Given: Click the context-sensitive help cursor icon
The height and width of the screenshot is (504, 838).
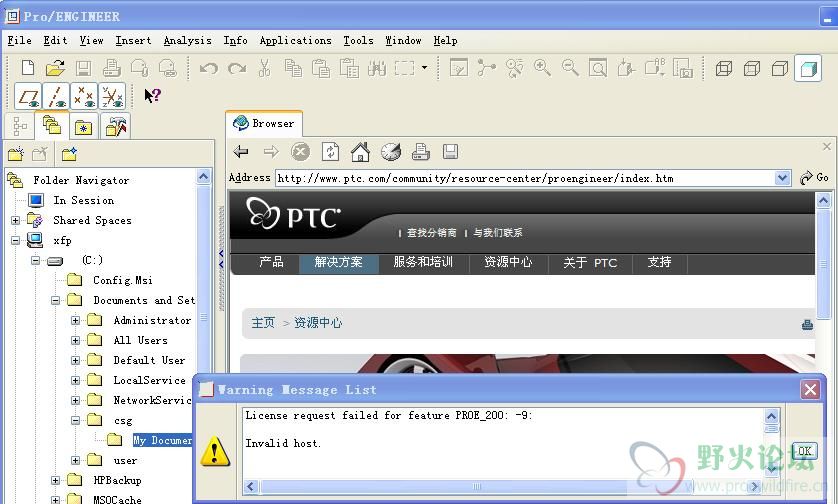Looking at the screenshot, I should [152, 96].
